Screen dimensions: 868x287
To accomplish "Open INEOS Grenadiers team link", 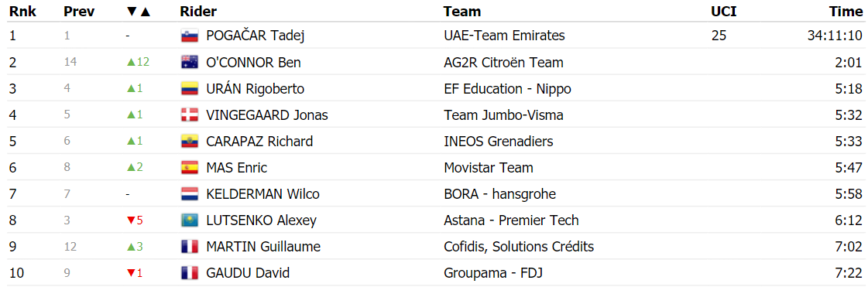I will (498, 142).
